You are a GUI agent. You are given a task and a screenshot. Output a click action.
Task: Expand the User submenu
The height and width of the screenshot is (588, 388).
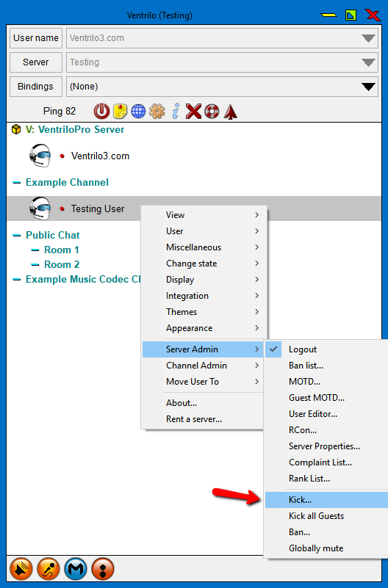click(x=204, y=231)
